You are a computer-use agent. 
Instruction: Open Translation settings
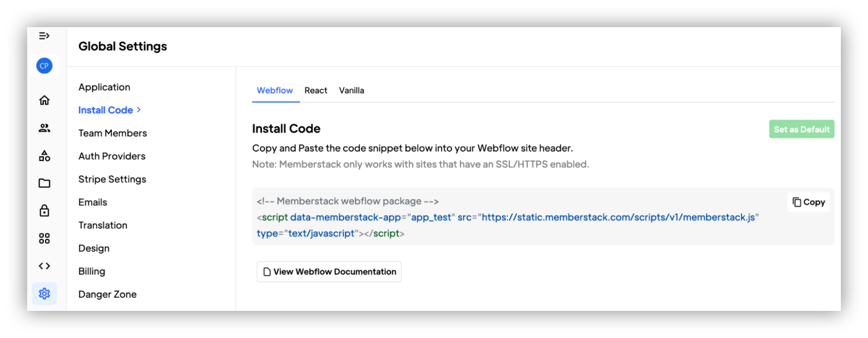tap(103, 225)
